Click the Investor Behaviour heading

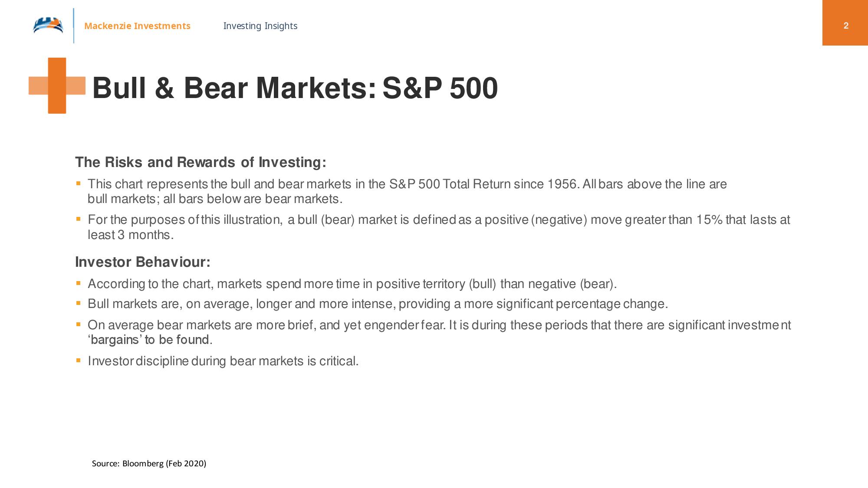(143, 262)
